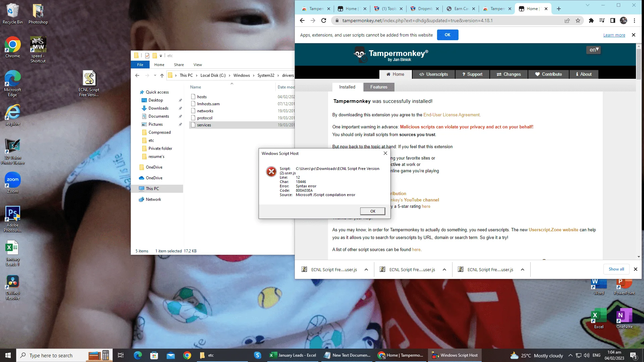Bookmark this page with the star icon

tap(578, 20)
